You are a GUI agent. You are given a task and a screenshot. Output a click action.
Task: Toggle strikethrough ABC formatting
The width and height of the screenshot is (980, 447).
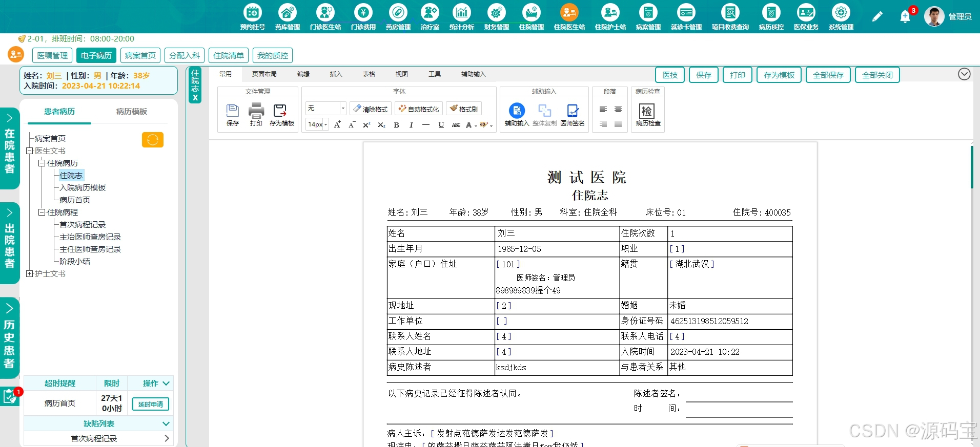pos(456,124)
